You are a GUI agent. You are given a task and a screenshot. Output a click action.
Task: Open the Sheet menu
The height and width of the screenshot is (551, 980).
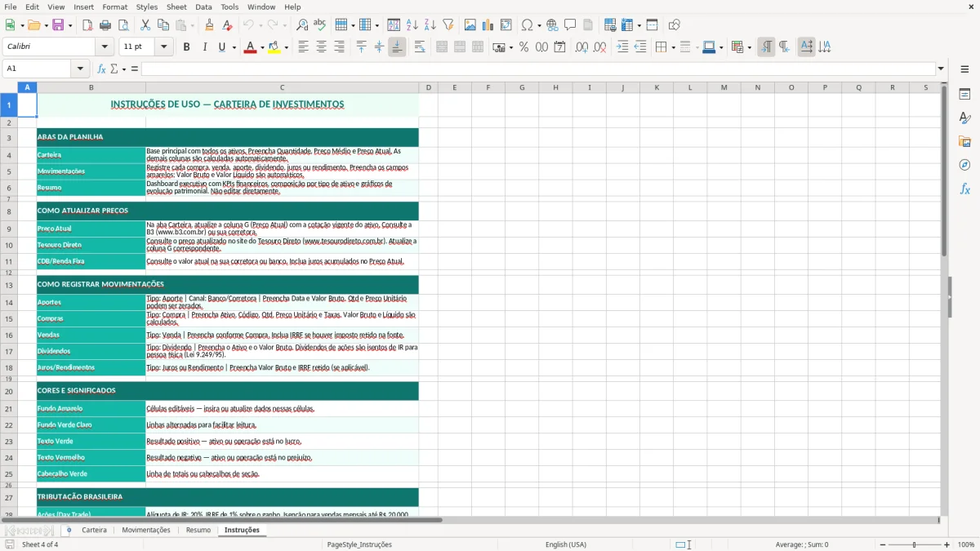[176, 7]
